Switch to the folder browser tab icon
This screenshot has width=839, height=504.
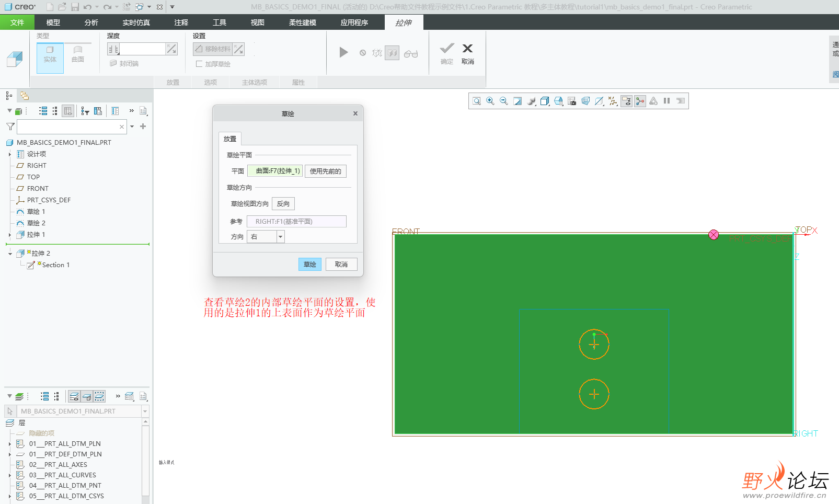pyautogui.click(x=25, y=96)
